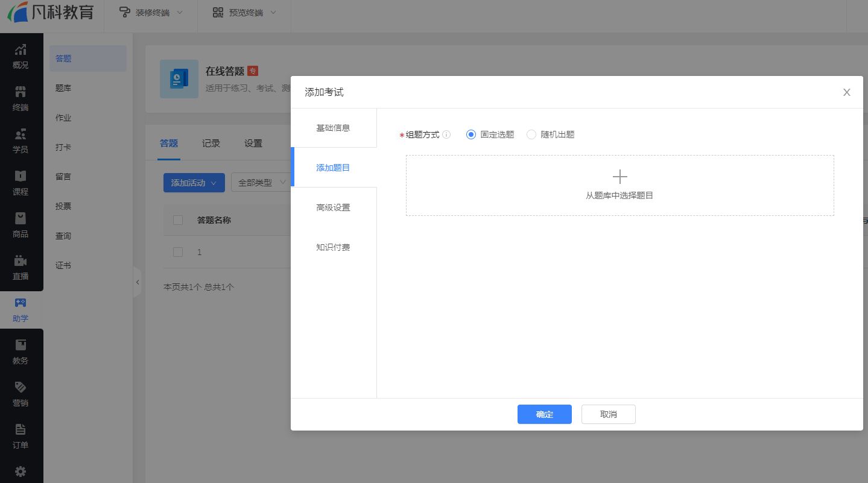
Task: Open 答题 in the secondary menu
Action: [x=88, y=58]
